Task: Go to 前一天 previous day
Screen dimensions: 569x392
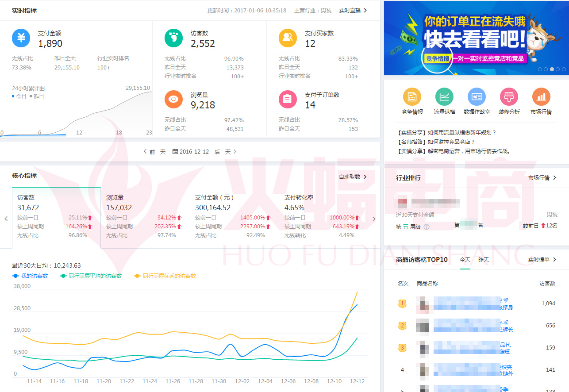Action: (x=154, y=152)
